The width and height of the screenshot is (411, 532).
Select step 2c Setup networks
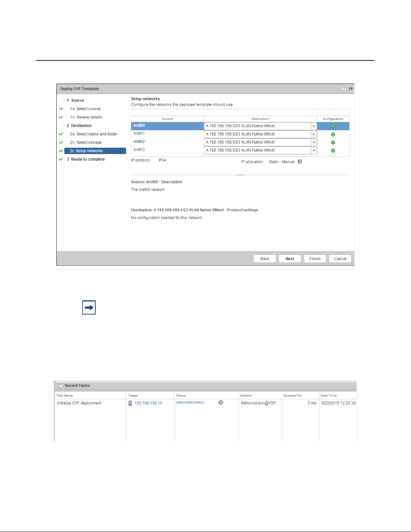point(95,151)
